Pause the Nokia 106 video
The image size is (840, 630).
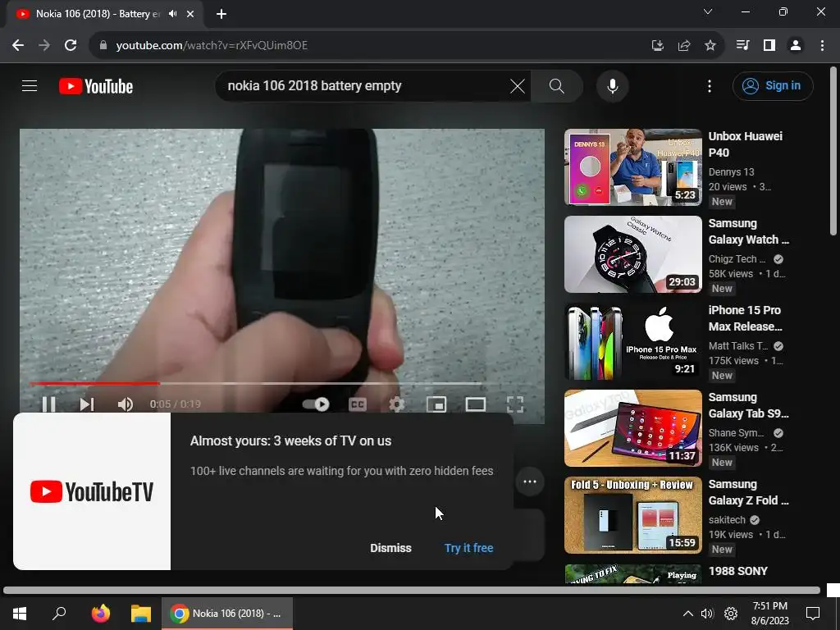coord(48,404)
